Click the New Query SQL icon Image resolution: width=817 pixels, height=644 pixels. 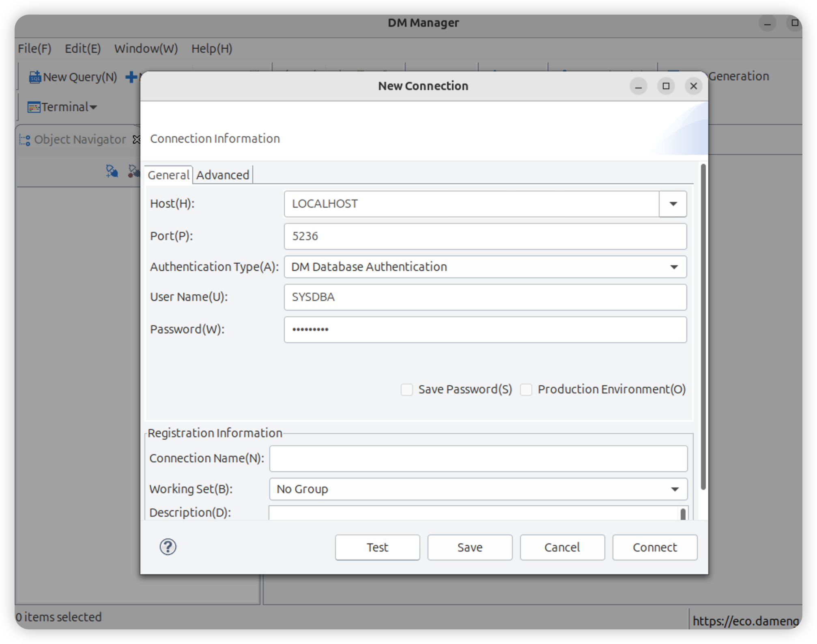pos(35,77)
